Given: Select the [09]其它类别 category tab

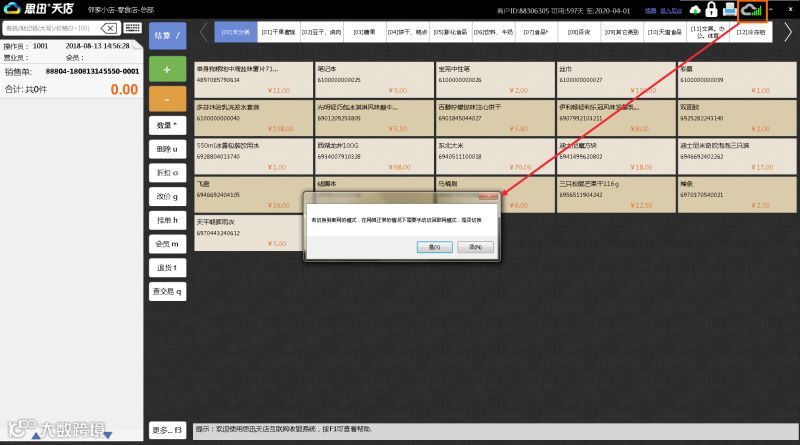Looking at the screenshot, I should (621, 32).
